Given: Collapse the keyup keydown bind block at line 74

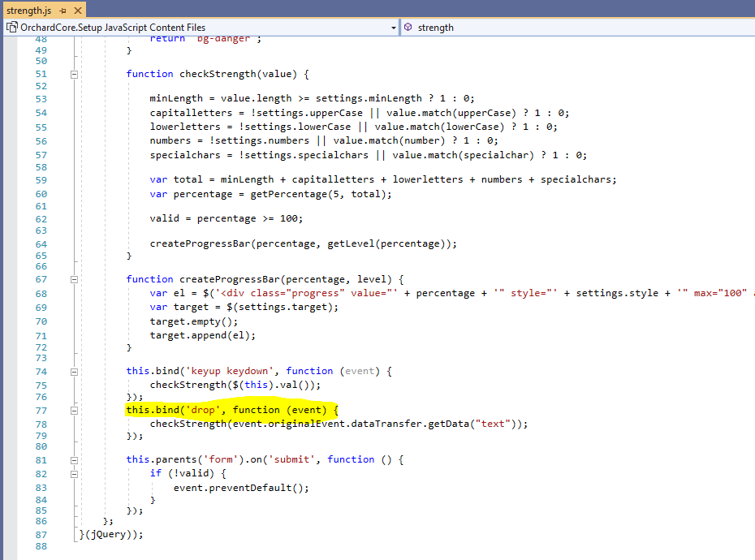Looking at the screenshot, I should pos(74,372).
